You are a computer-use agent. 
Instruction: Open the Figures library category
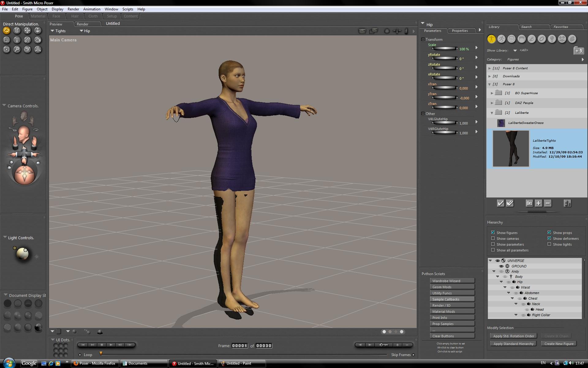pyautogui.click(x=492, y=39)
